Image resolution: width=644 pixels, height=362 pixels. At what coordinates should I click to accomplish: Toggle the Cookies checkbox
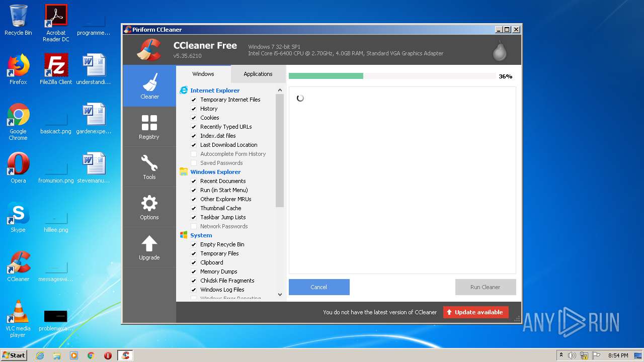[x=194, y=118]
